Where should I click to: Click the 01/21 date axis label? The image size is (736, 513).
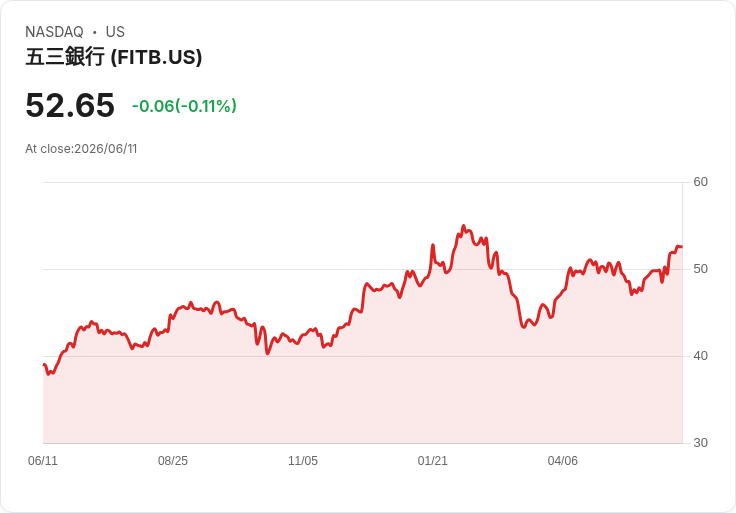pos(432,460)
